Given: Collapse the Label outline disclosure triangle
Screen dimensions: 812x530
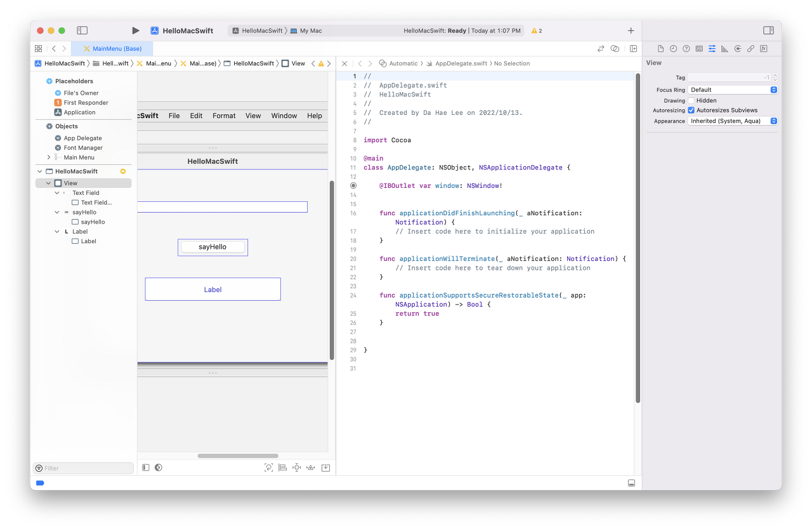Looking at the screenshot, I should pos(56,232).
